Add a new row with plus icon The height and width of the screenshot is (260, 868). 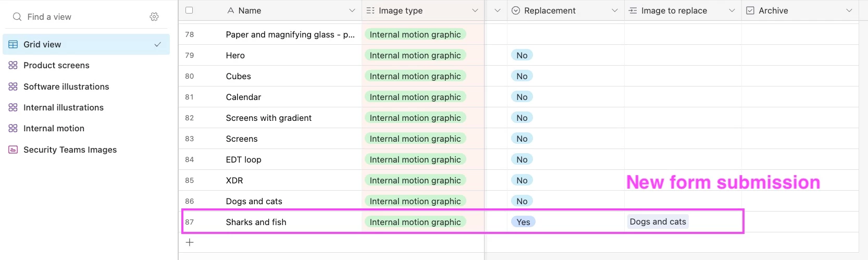click(x=190, y=242)
